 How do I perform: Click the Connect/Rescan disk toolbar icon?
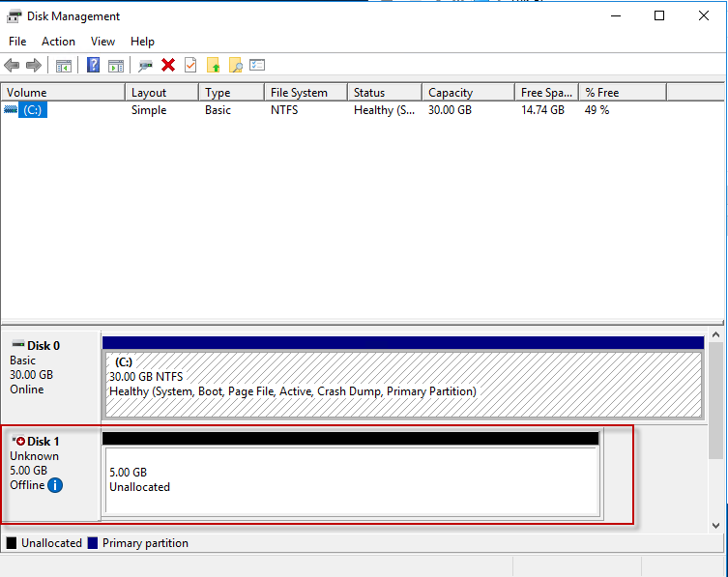(146, 65)
